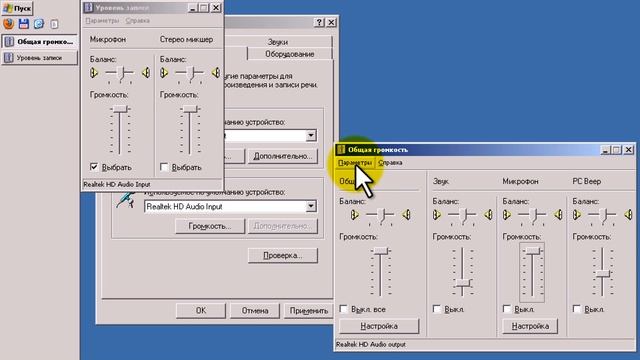
Task: Click the PC Beep balance slider
Action: tap(602, 215)
